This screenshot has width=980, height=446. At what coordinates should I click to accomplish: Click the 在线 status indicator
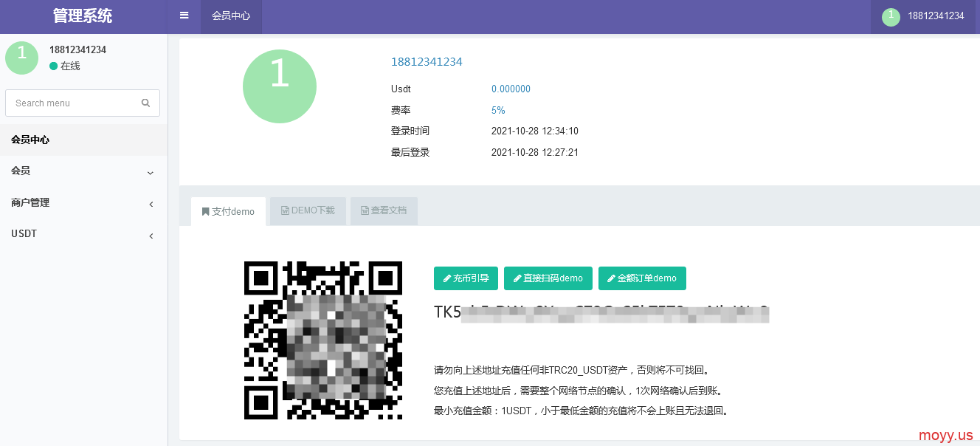(x=65, y=66)
